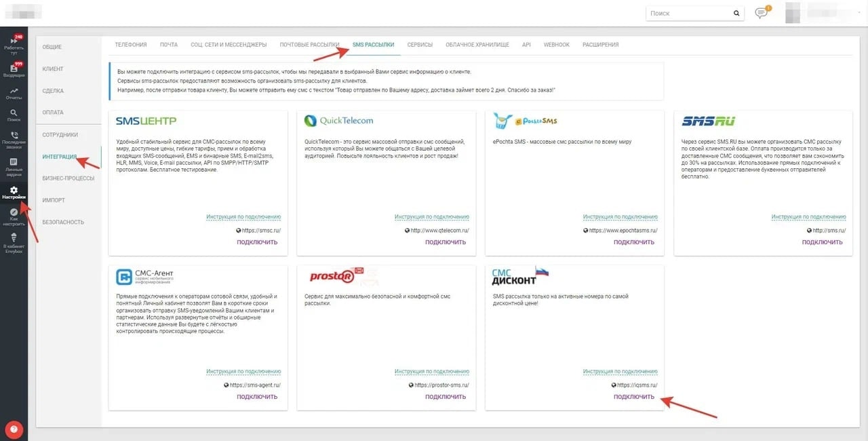Click Подключить for SMSЦентр

[257, 242]
